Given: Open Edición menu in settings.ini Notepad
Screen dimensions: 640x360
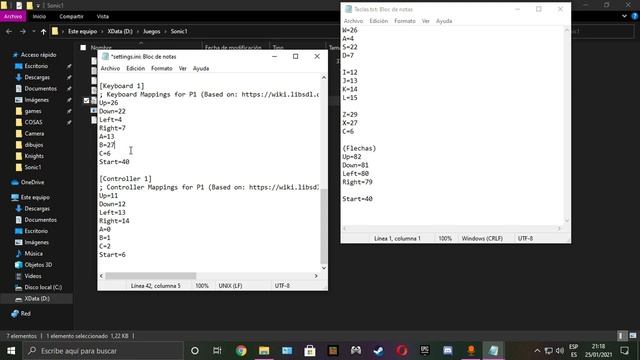Looking at the screenshot, I should (136, 69).
